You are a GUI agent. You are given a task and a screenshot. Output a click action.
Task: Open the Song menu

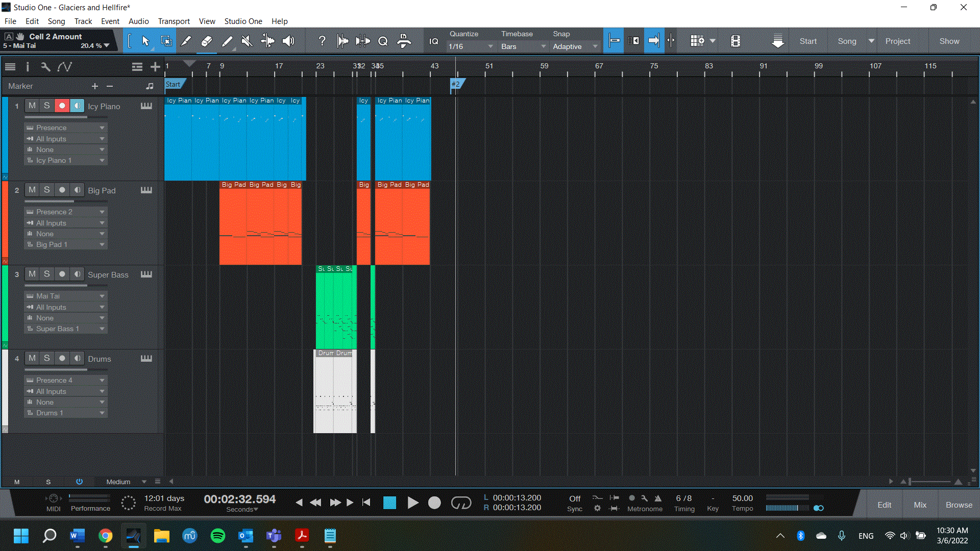point(56,21)
